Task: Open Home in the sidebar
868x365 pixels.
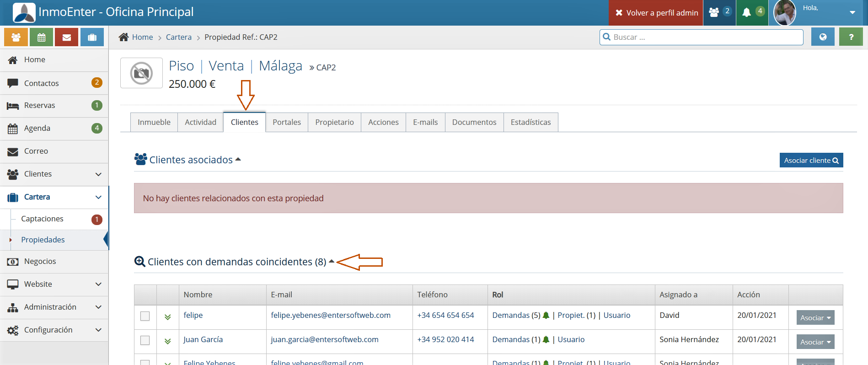Action: point(54,60)
